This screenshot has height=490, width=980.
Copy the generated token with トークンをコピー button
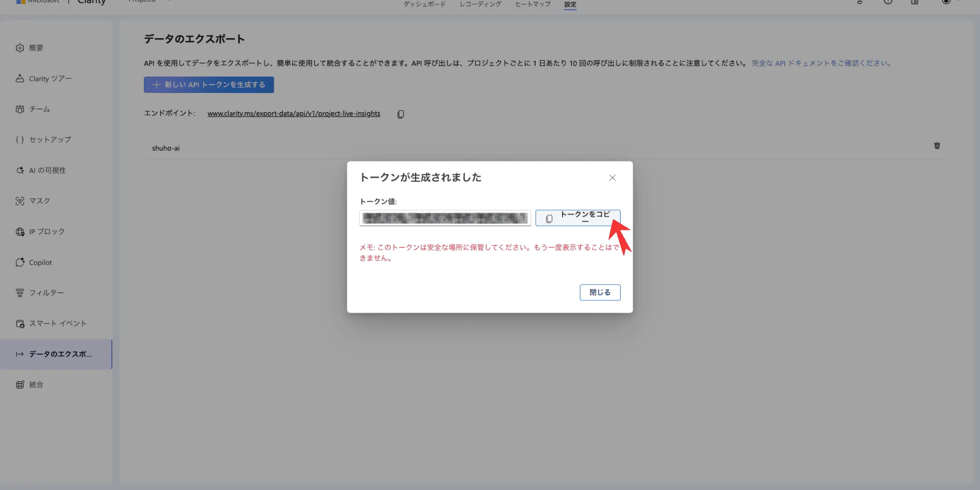point(578,218)
